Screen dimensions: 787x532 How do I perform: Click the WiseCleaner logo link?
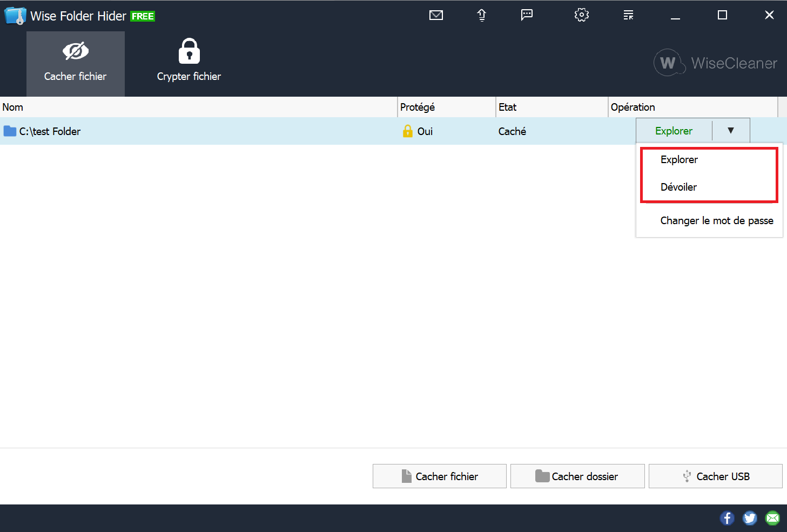(x=715, y=63)
